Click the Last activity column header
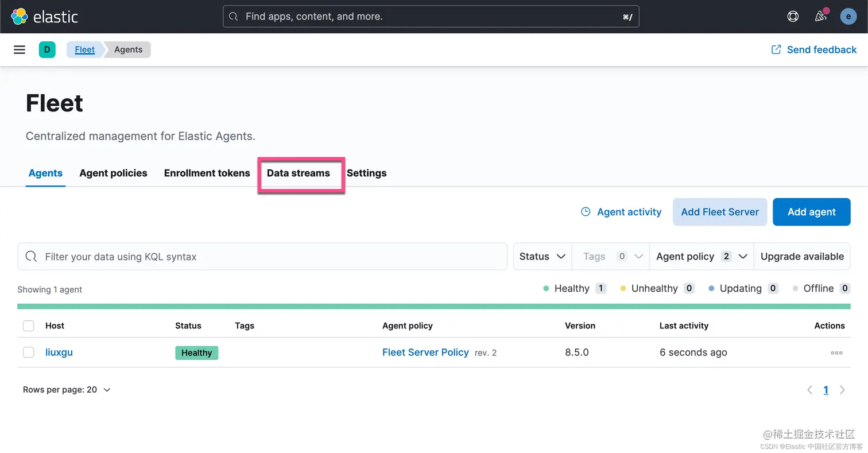This screenshot has height=453, width=868. [684, 326]
